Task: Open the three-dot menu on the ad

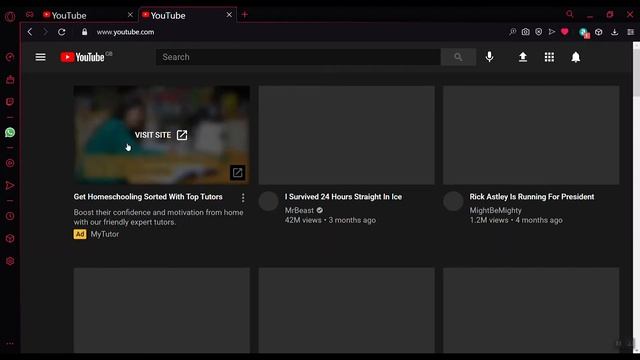Action: pos(243,198)
